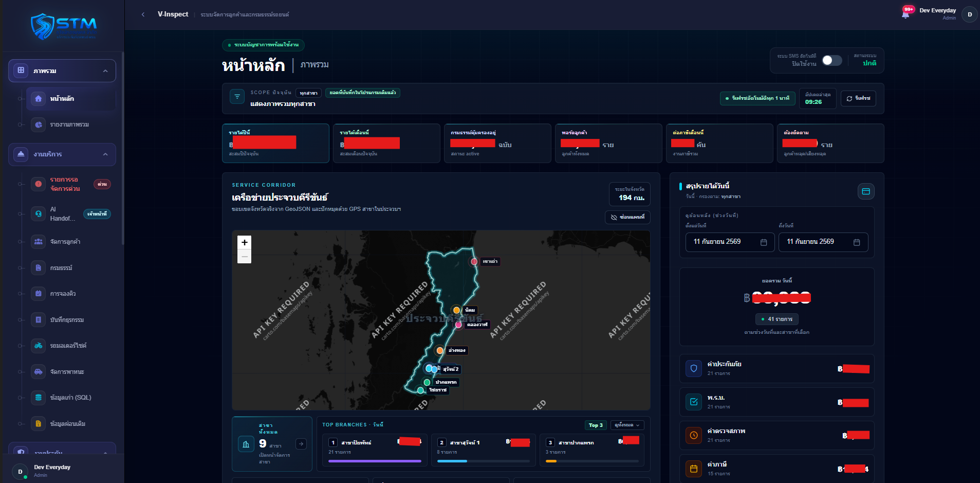Screen dimensions: 980x483
Task: Collapse the งานบริการ sidebar section
Action: 62,154
